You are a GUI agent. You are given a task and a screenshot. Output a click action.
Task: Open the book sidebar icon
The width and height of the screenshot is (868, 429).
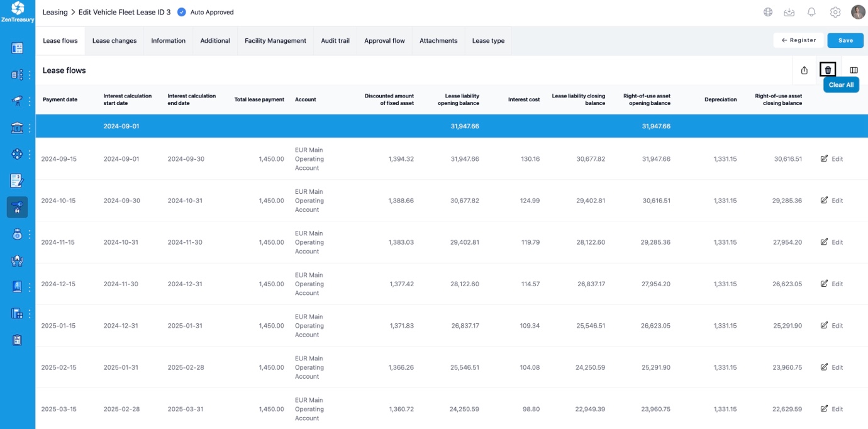coord(17,287)
